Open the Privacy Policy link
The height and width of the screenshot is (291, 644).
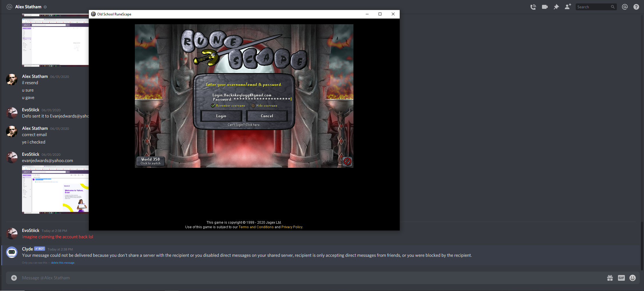pyautogui.click(x=292, y=227)
